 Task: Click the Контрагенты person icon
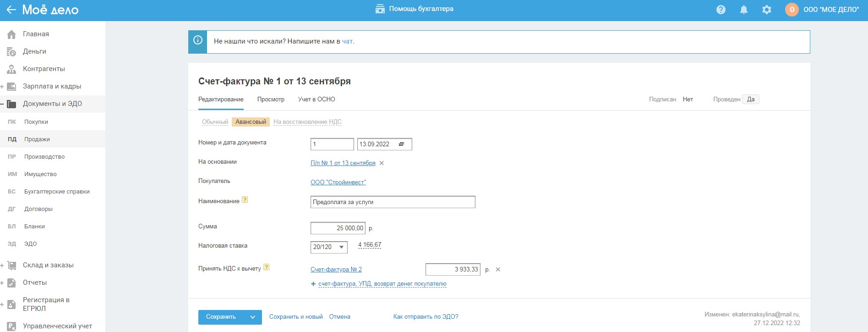click(11, 69)
